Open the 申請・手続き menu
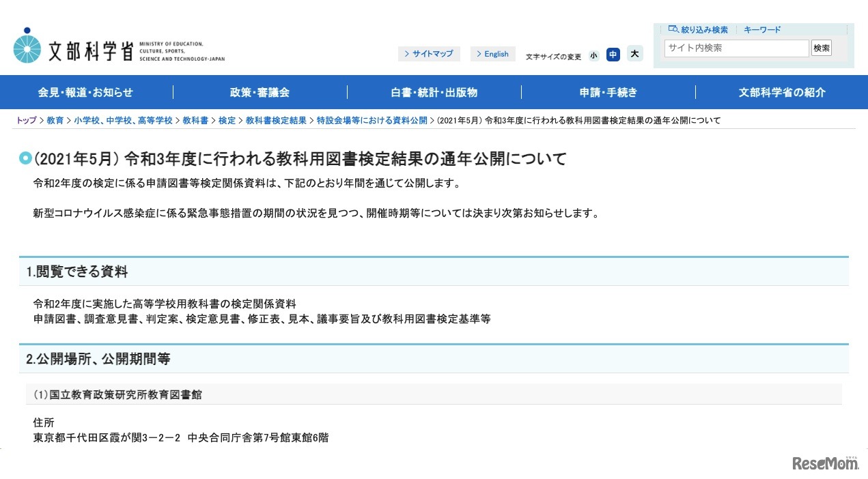This screenshot has height=479, width=868. point(608,92)
